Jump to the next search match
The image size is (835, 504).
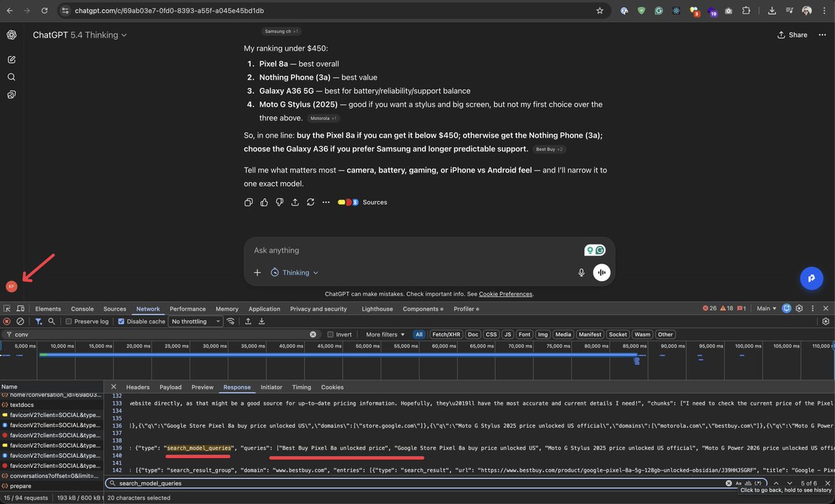pyautogui.click(x=791, y=483)
